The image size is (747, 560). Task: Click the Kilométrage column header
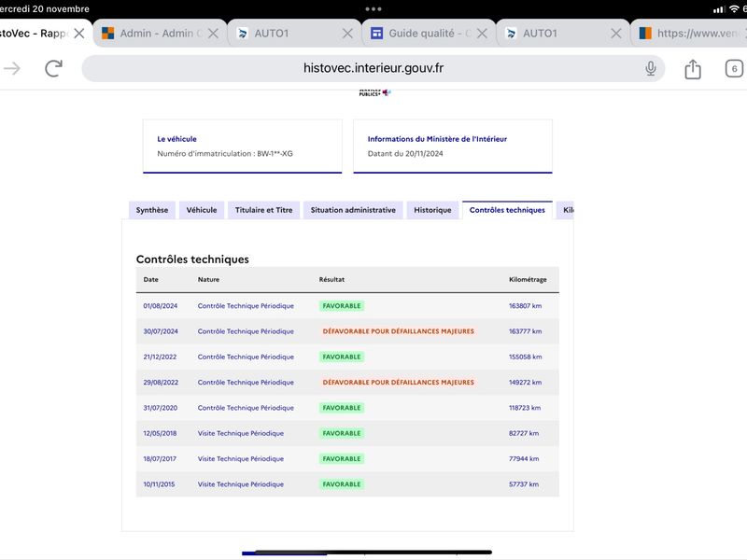click(x=528, y=279)
